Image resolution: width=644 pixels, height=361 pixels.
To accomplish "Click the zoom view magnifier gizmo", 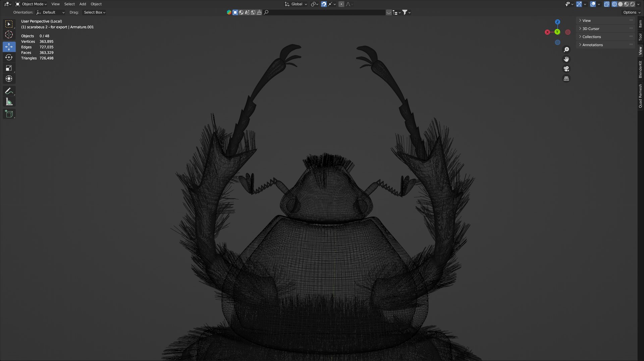I will (x=566, y=50).
